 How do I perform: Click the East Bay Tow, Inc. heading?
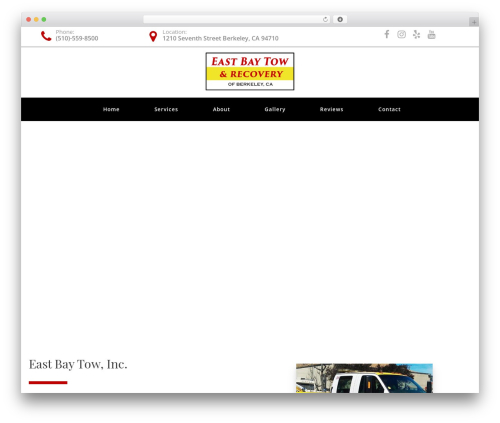78,364
